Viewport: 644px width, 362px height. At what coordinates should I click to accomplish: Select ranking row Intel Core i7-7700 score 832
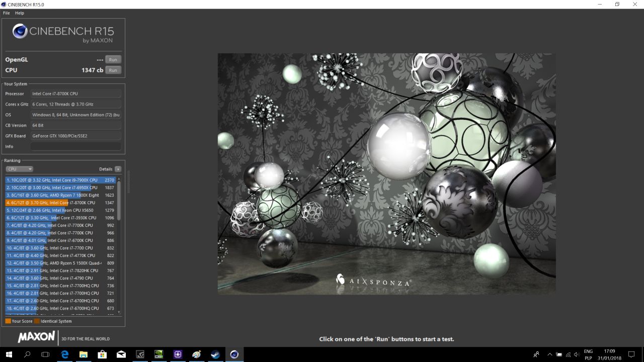coord(60,248)
